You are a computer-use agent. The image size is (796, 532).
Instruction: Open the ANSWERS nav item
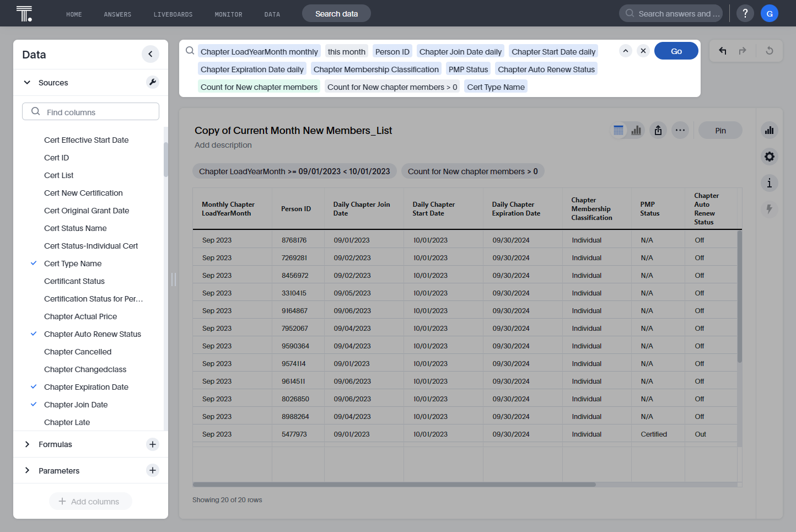(x=117, y=14)
